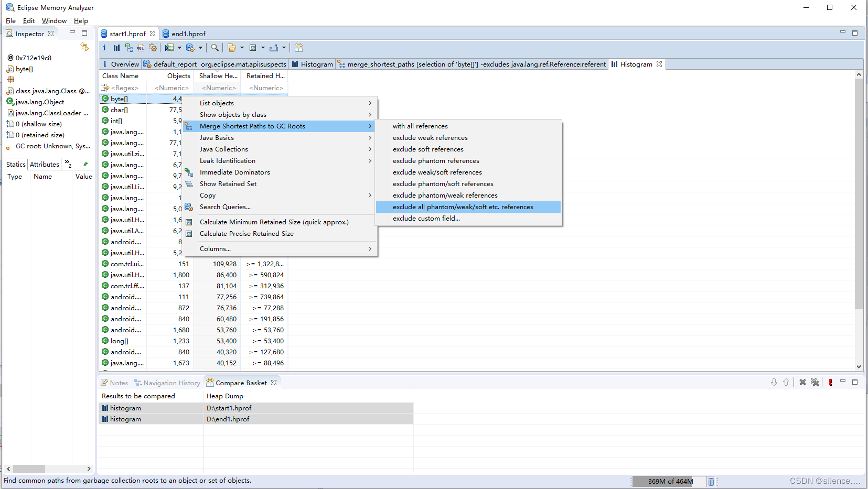
Task: Select Immediate Dominators menu entry
Action: pos(279,172)
